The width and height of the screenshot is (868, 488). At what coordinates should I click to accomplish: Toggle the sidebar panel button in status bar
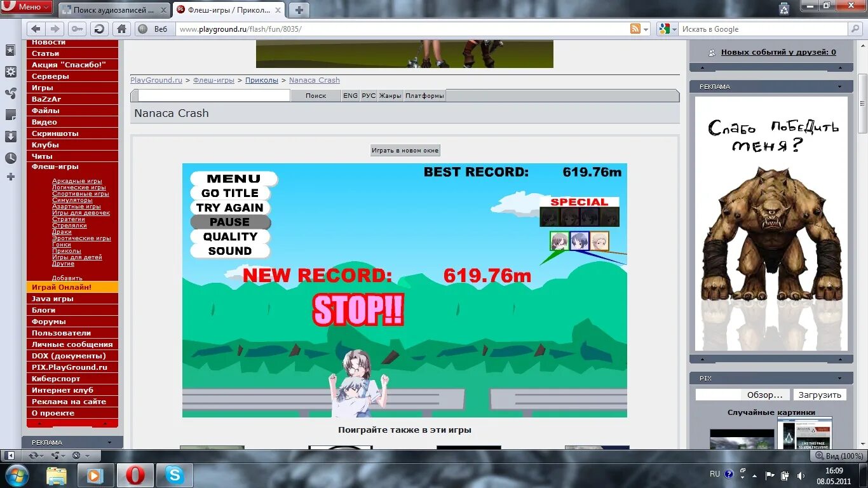point(10,456)
